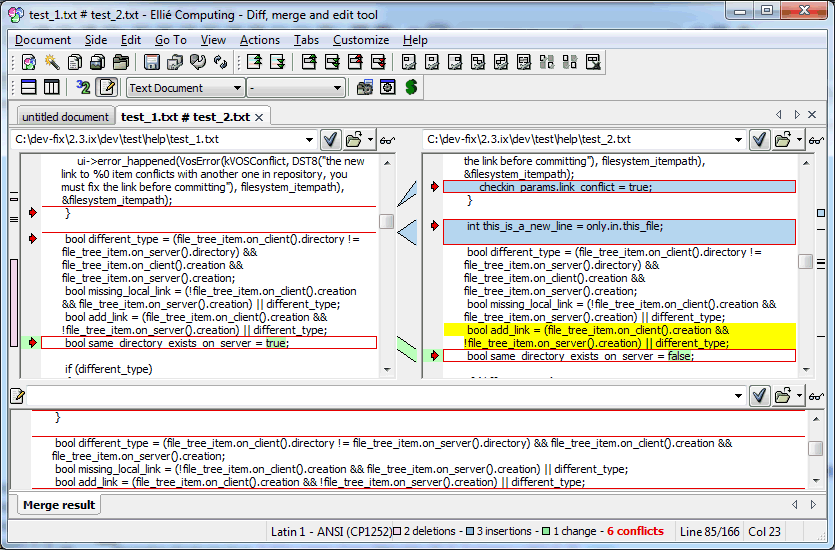Toggle the checkmark for test_2.txt pane
The image size is (835, 550).
tap(759, 140)
